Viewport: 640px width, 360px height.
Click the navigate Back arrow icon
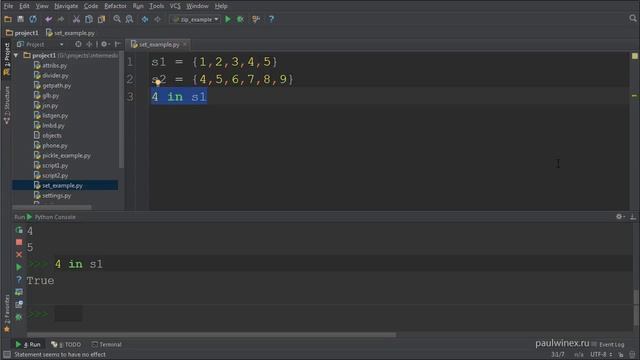tap(145, 19)
